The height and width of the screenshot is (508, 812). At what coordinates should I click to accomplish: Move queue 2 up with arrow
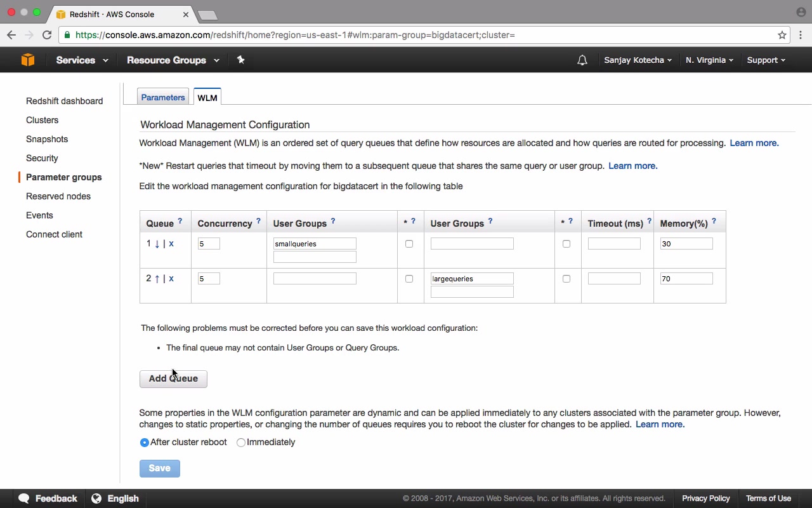pyautogui.click(x=157, y=279)
